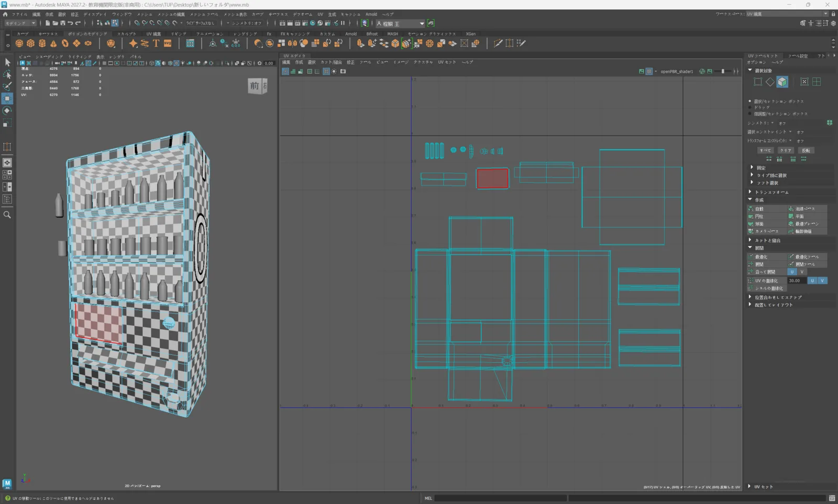Open the UV snapshot camera icon

(343, 72)
